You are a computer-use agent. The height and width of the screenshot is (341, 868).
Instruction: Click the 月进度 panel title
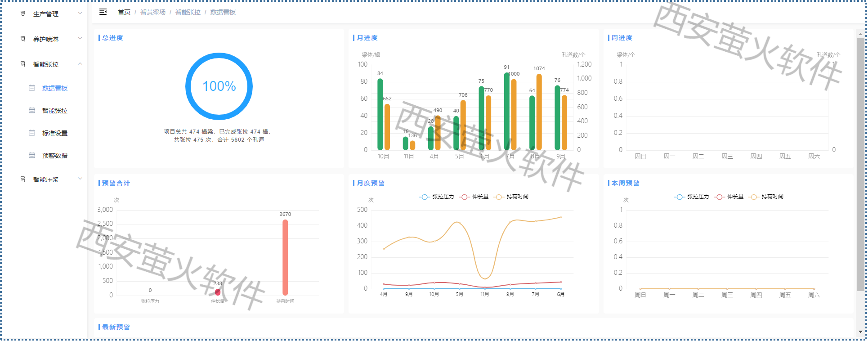coord(367,38)
